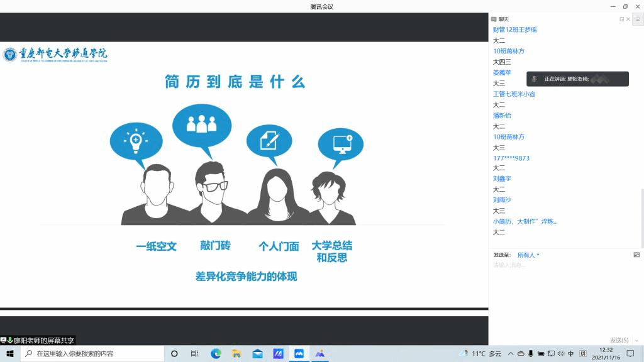Click sender name 财管12班王梦瑶
Screen dimensions: 644x362
point(514,30)
